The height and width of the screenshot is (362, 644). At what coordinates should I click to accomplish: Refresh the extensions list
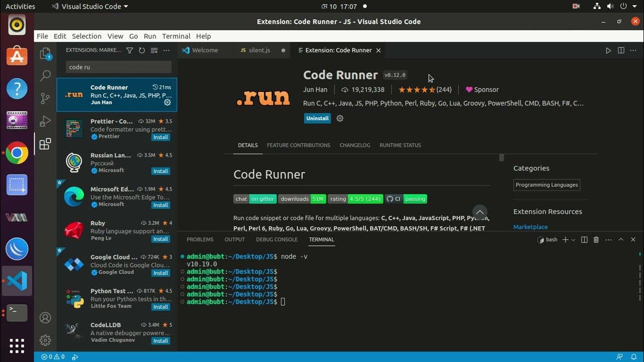(x=142, y=50)
